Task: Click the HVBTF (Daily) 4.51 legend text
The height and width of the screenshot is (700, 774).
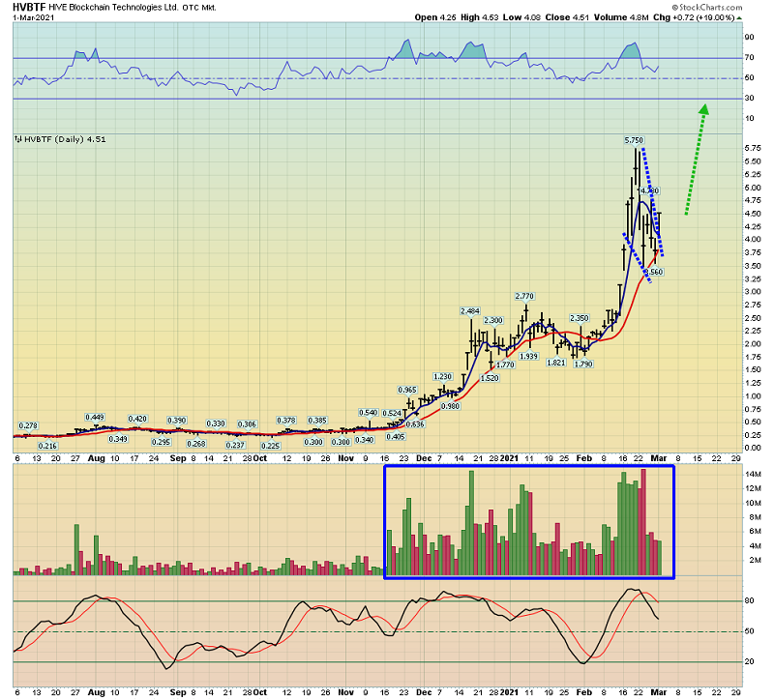Action: click(65, 139)
